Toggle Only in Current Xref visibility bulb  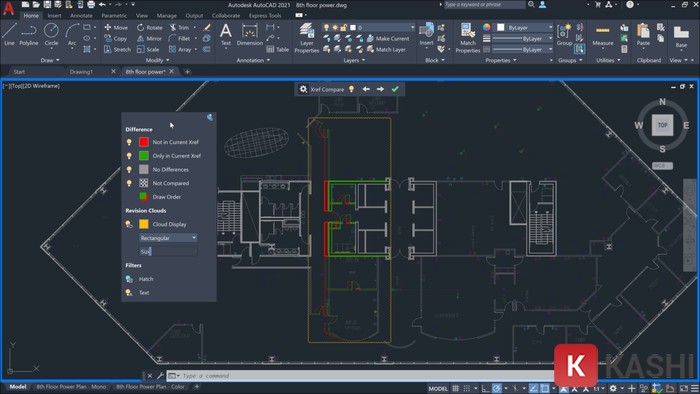[129, 156]
